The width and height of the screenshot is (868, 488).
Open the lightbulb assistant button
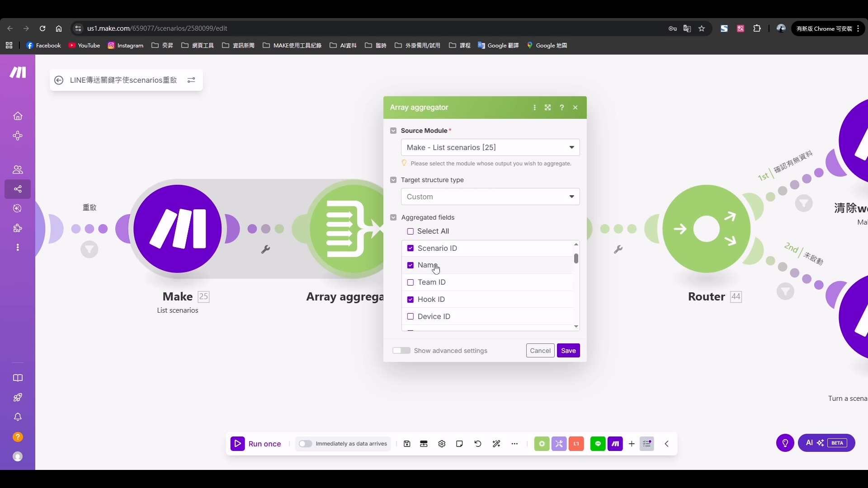[x=785, y=443]
